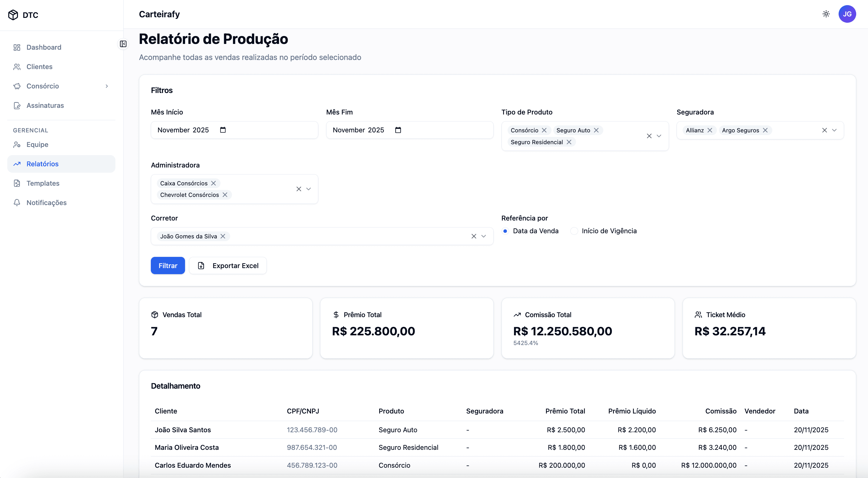
Task: Select the Clientes sidebar icon
Action: (x=17, y=66)
